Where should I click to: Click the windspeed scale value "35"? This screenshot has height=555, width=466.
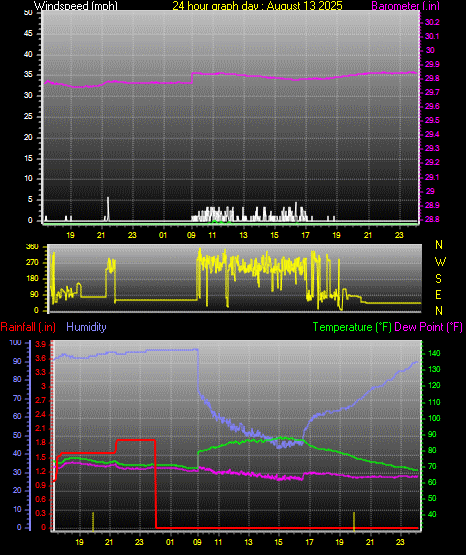[x=28, y=74]
